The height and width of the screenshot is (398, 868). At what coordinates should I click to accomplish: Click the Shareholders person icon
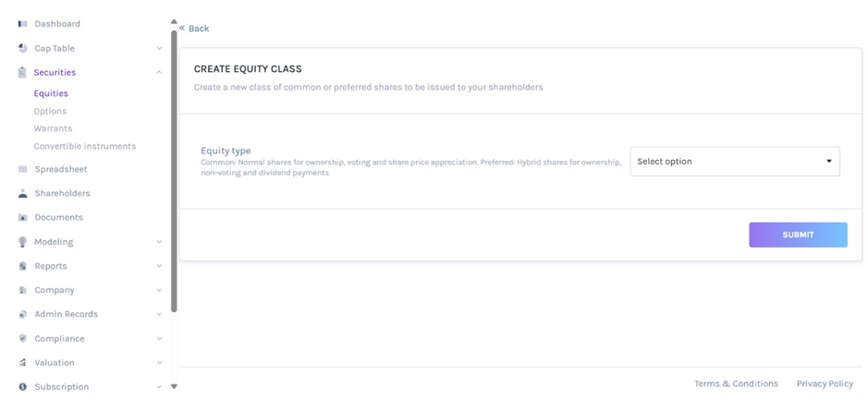(x=22, y=194)
